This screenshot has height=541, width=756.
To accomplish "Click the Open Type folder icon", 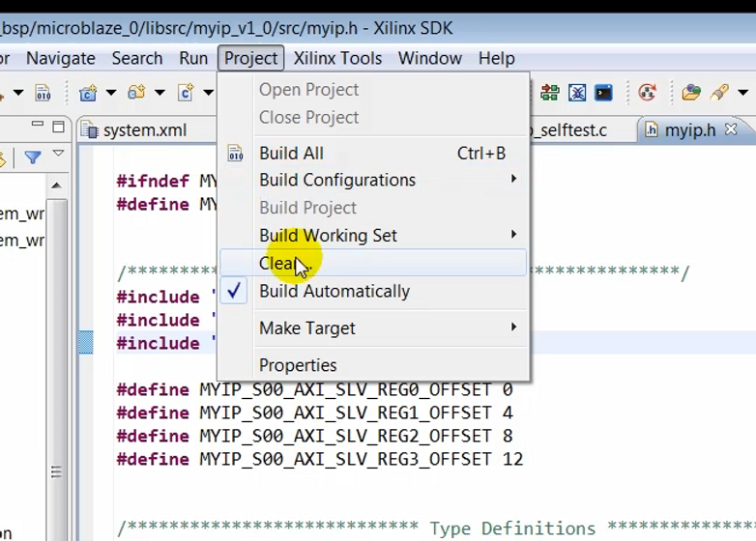I will coord(690,94).
